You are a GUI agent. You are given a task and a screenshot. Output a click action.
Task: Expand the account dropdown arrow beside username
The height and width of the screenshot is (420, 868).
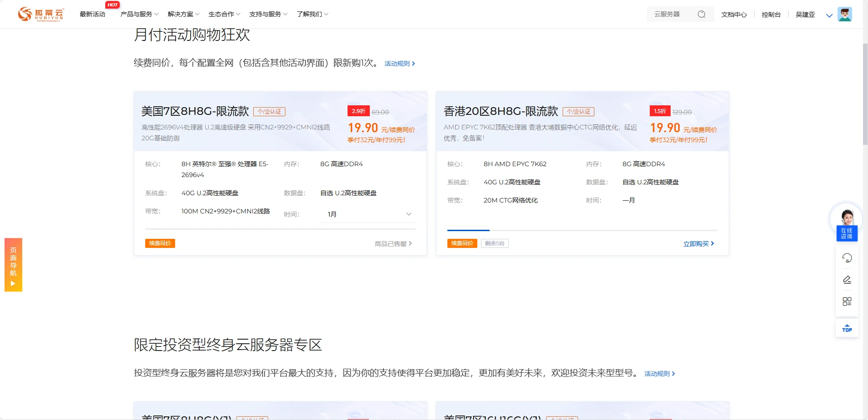[x=829, y=15]
